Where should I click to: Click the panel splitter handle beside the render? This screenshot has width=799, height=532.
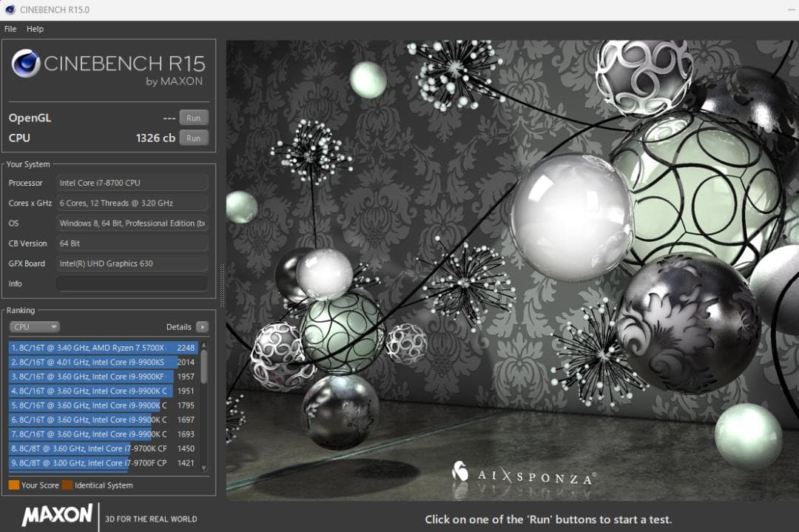222,284
